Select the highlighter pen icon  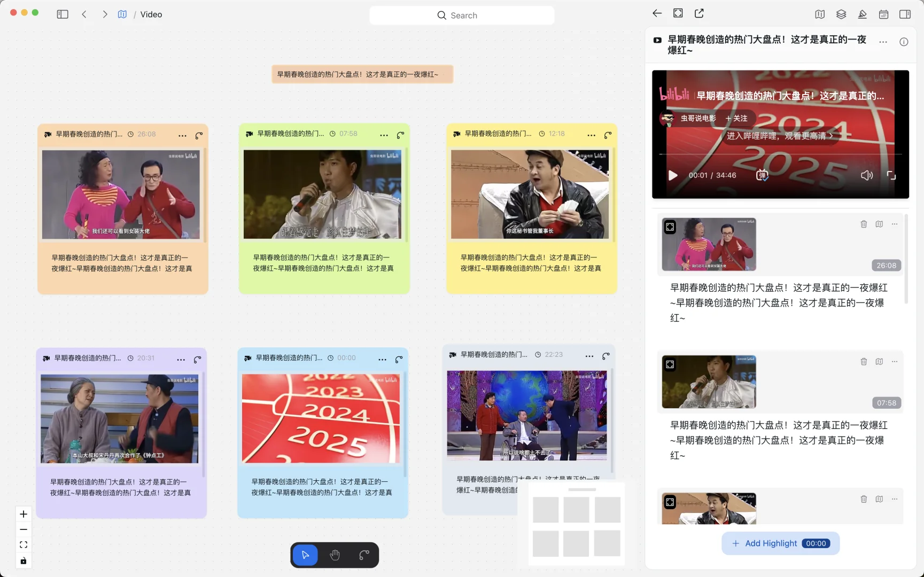(863, 14)
